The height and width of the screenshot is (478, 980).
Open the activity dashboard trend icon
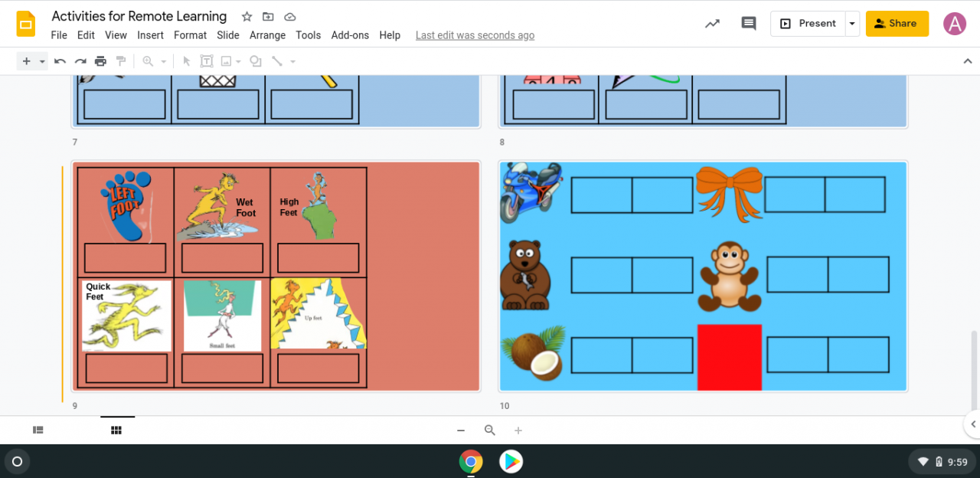pyautogui.click(x=712, y=24)
